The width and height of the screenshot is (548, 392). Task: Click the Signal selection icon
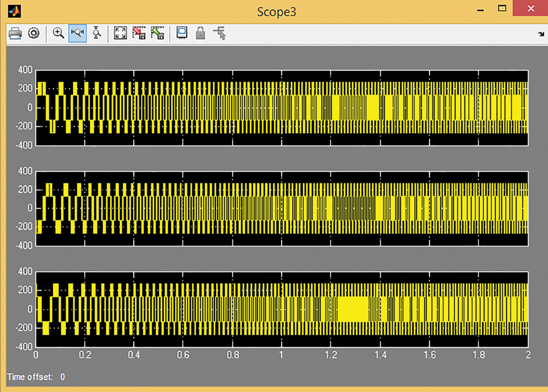click(x=220, y=33)
